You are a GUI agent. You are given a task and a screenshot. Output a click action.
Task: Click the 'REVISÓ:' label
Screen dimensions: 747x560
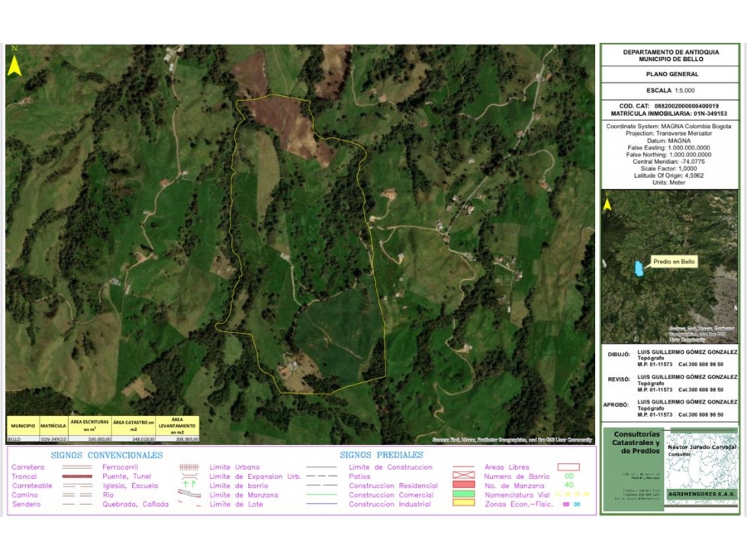619,379
